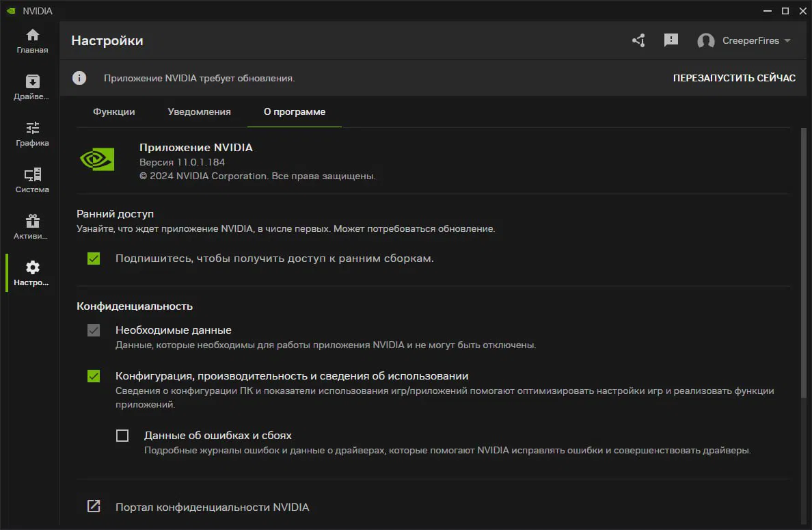Click the share icon in header
Image resolution: width=812 pixels, height=530 pixels.
coord(638,40)
